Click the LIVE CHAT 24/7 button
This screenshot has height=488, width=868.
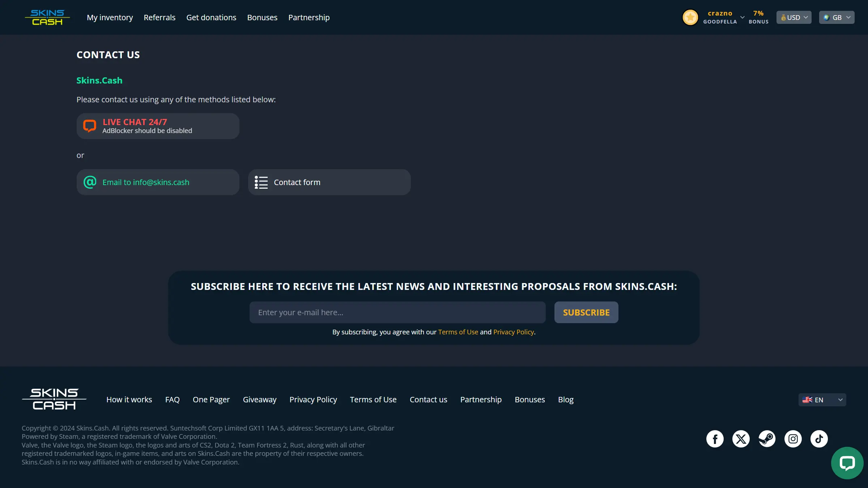[x=158, y=126]
